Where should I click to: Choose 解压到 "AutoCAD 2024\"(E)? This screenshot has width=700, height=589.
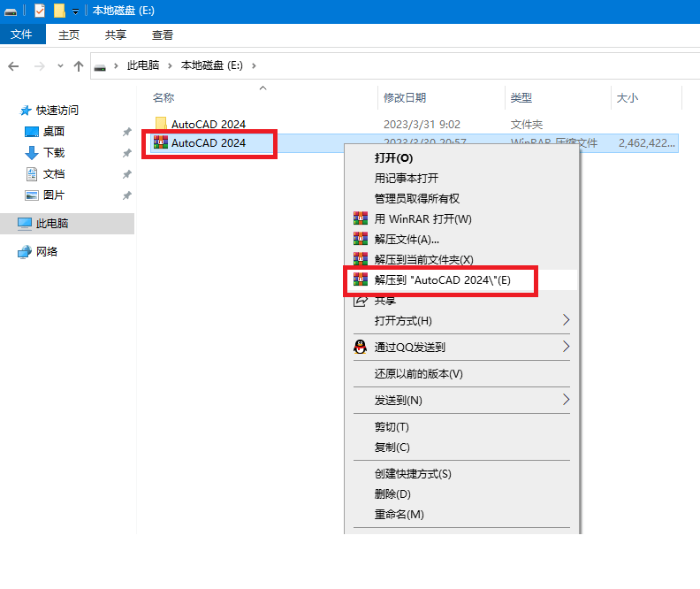point(462,280)
